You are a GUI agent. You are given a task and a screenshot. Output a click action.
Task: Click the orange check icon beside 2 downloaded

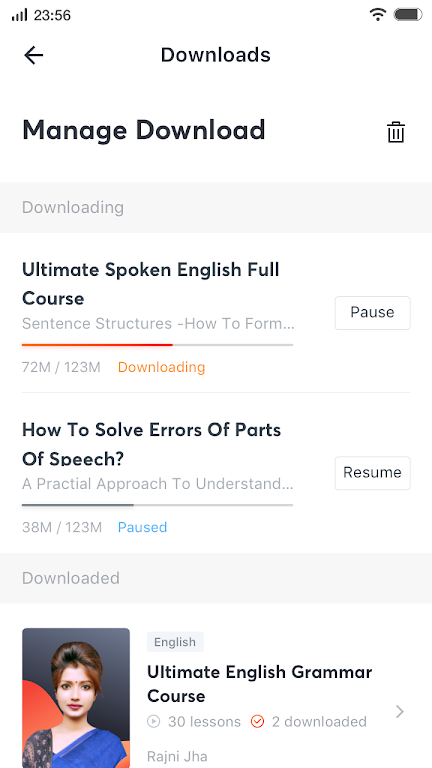coord(257,721)
